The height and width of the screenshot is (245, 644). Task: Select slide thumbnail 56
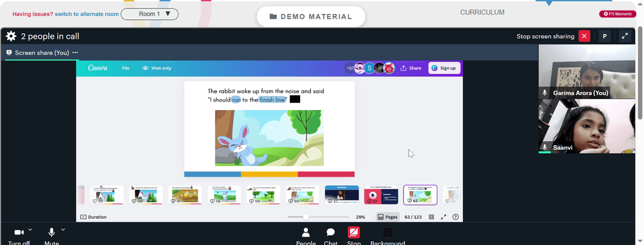146,195
